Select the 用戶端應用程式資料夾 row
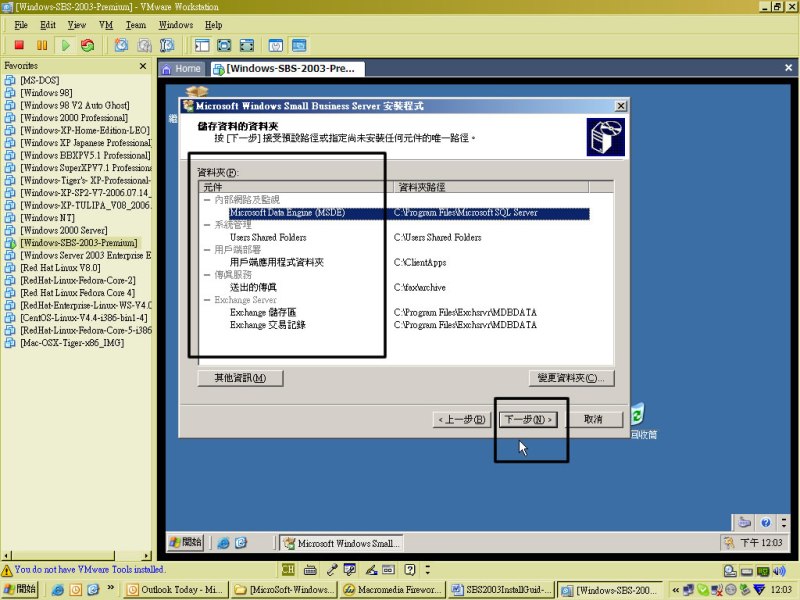The height and width of the screenshot is (600, 800). (x=277, y=262)
